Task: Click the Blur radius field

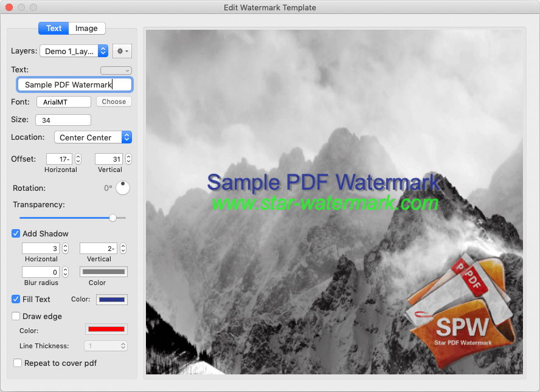Action: (41, 272)
